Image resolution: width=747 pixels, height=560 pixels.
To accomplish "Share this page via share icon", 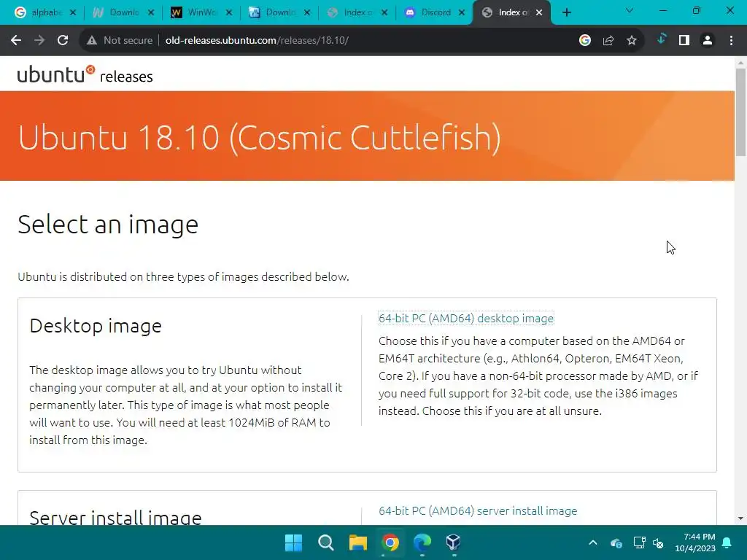I will [608, 41].
